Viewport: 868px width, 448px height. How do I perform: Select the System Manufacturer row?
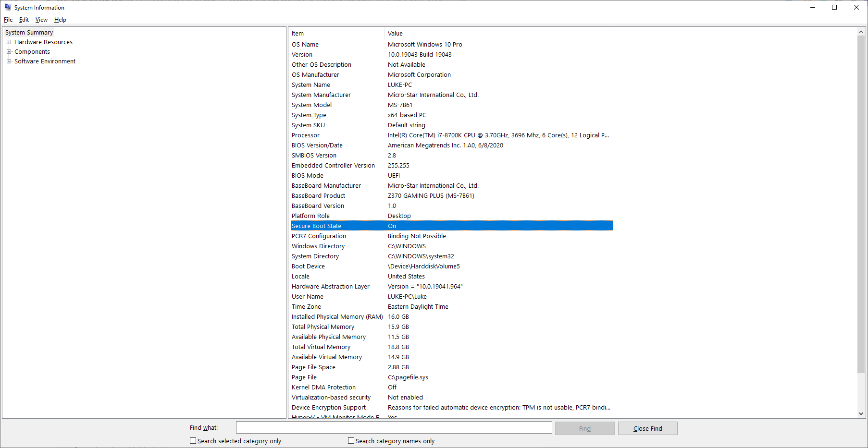[x=452, y=95]
